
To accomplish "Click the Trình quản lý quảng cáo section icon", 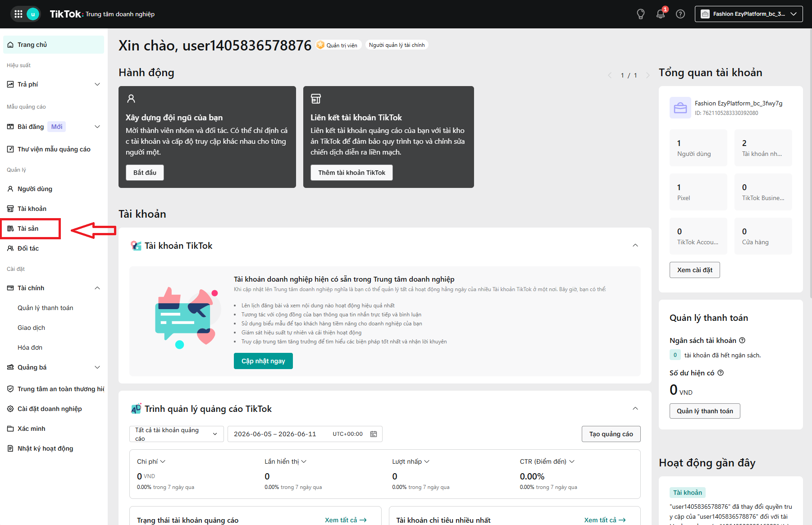I will pyautogui.click(x=136, y=409).
